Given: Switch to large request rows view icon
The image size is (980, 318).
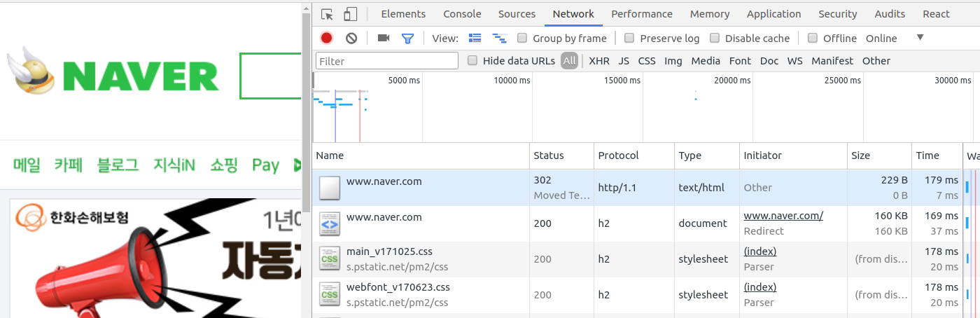Looking at the screenshot, I should click(475, 38).
